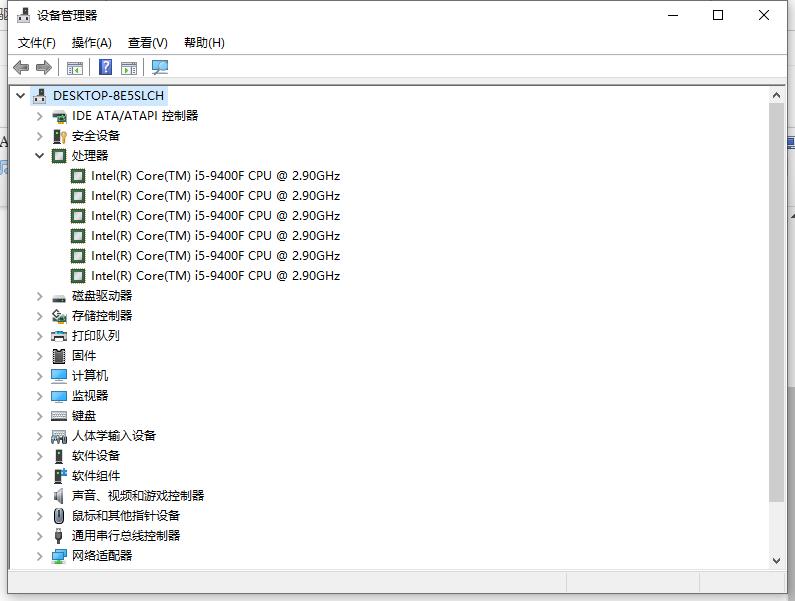Open Help via the blue question mark icon
795x601 pixels.
pyautogui.click(x=105, y=67)
